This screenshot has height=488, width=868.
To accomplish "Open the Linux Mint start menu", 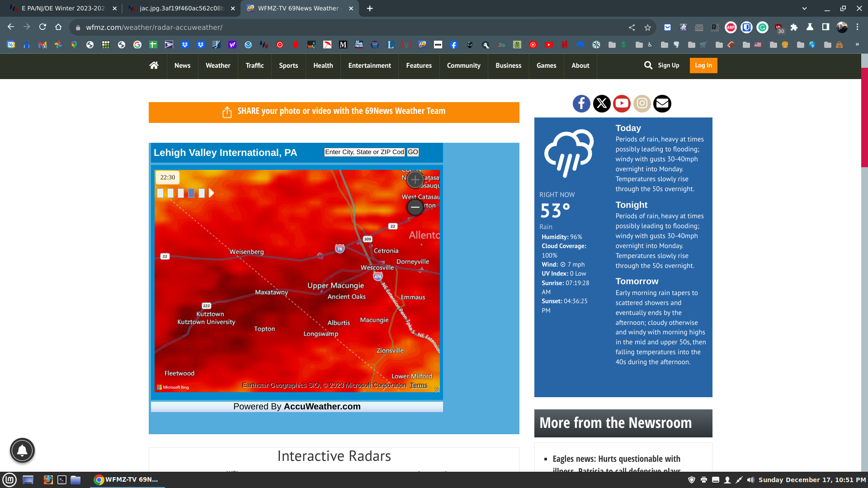I will [x=9, y=480].
